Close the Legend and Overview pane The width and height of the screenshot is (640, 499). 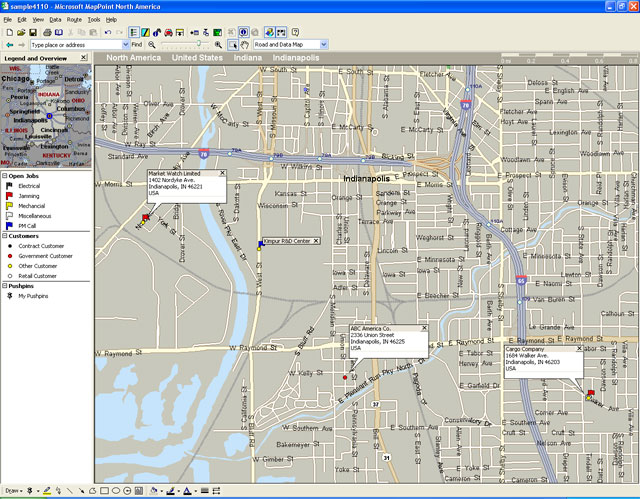84,58
